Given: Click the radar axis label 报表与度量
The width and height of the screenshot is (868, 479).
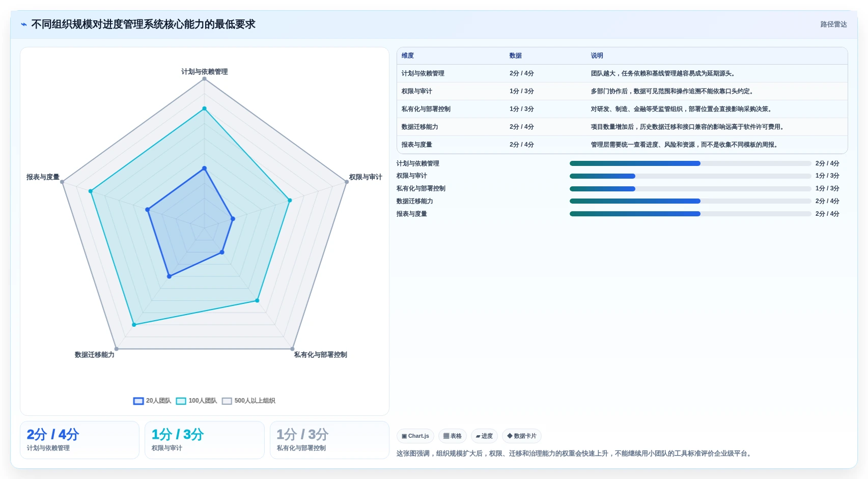Looking at the screenshot, I should point(43,177).
